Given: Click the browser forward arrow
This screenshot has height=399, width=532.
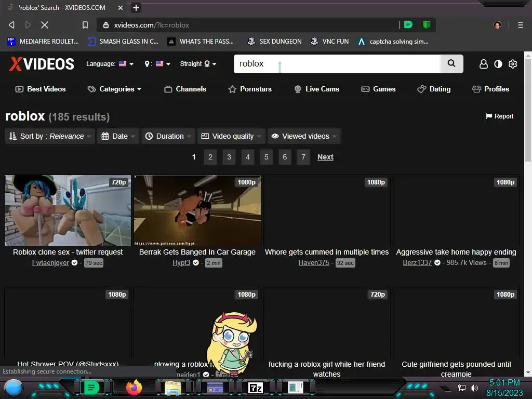Looking at the screenshot, I should pos(28,25).
